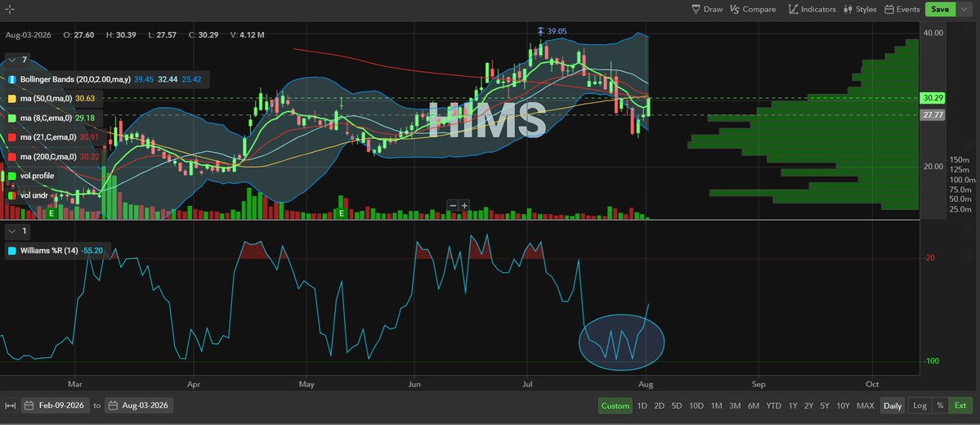Select the Custom range button
The height and width of the screenshot is (425, 980).
615,406
